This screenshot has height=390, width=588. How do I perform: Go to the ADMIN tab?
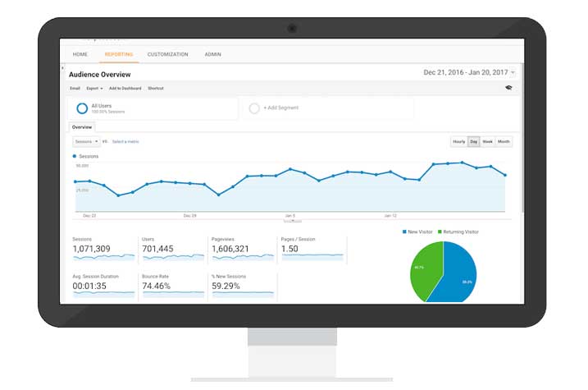click(x=212, y=54)
